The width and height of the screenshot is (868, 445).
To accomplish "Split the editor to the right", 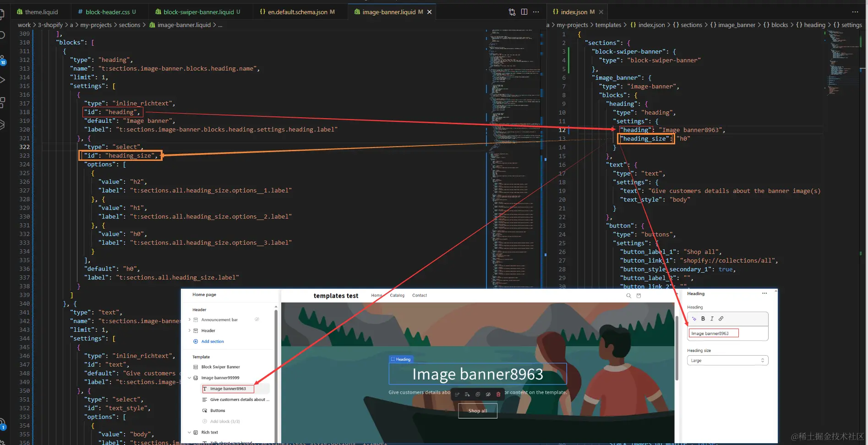I will click(x=524, y=12).
